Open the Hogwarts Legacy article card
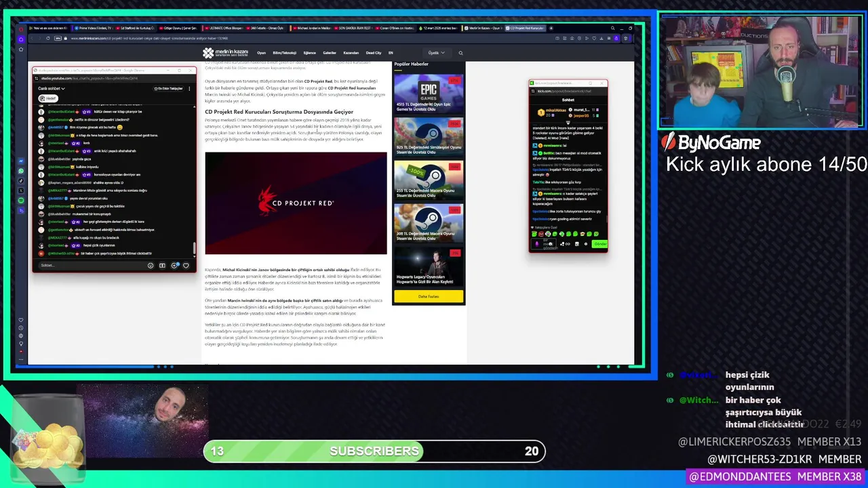 [x=429, y=266]
